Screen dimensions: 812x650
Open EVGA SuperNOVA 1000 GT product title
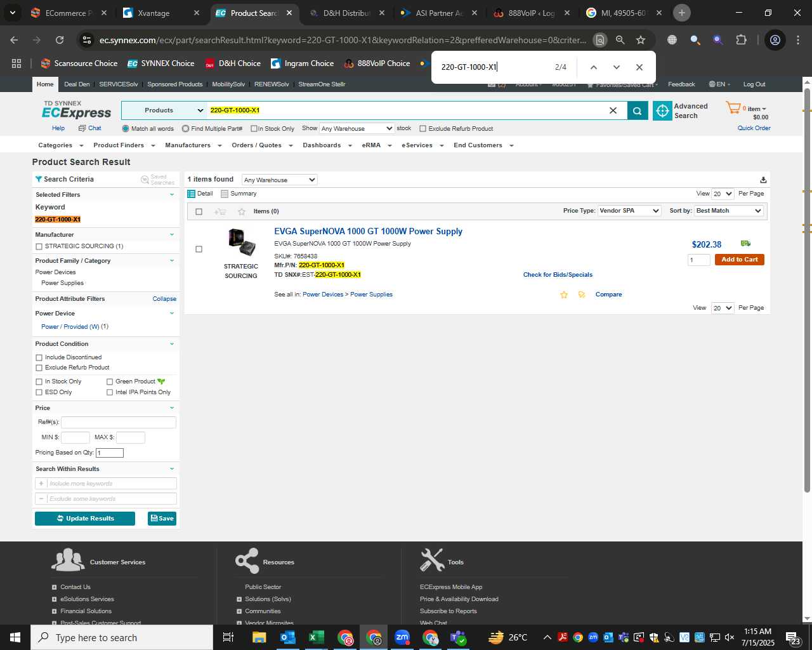pos(368,232)
